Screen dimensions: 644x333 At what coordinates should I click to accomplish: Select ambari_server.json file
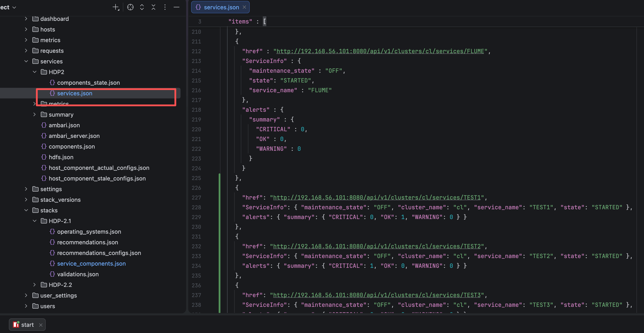pos(74,136)
